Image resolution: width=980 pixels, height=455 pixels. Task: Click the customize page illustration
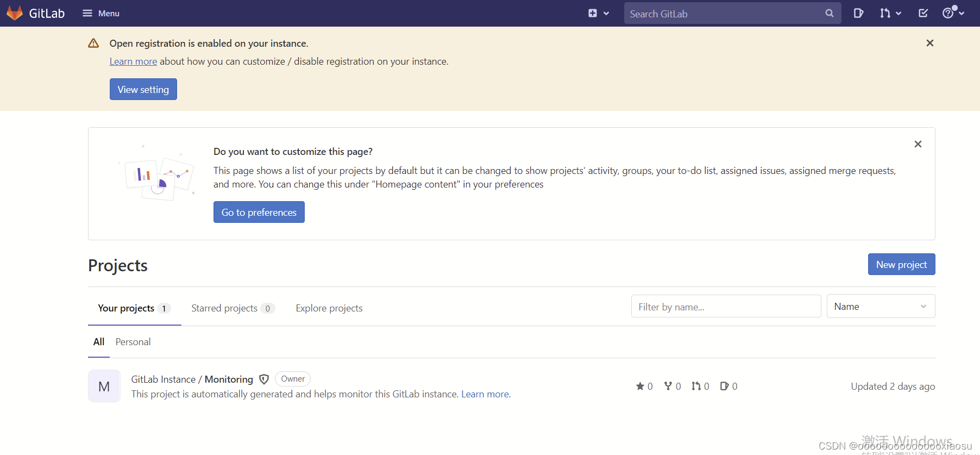pos(156,173)
